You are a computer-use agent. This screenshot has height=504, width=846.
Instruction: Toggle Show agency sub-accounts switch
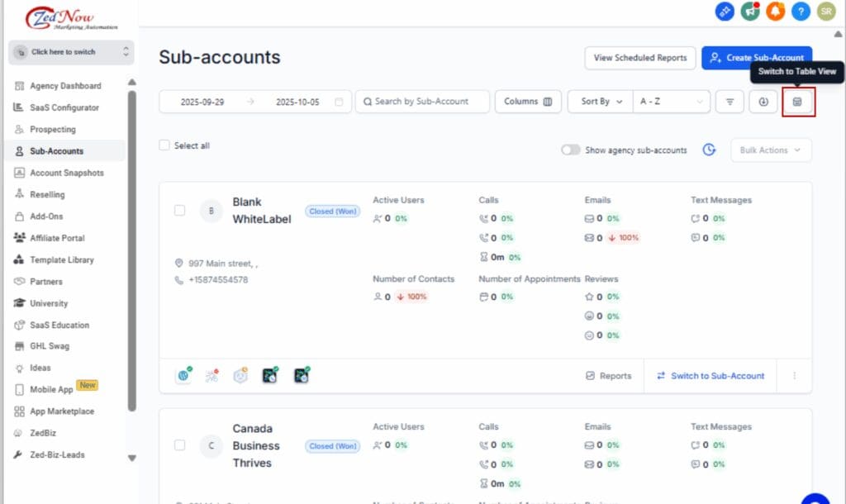click(570, 150)
